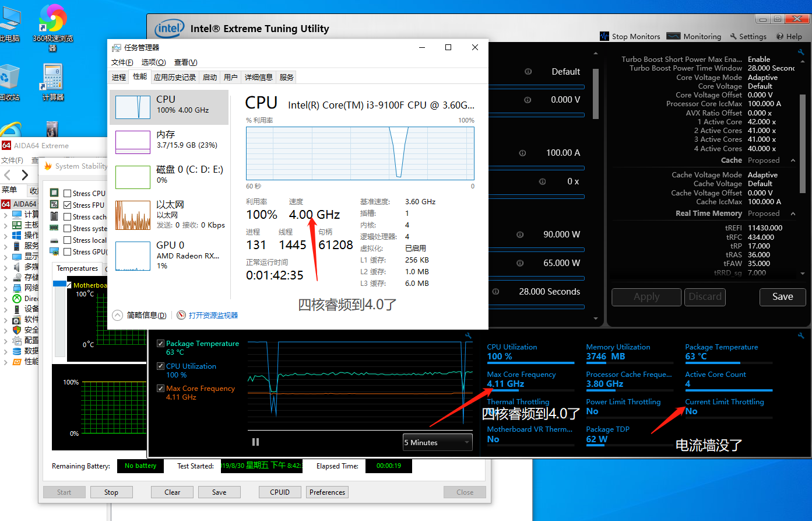Click the info icon beside 65.000 W

pyautogui.click(x=520, y=263)
